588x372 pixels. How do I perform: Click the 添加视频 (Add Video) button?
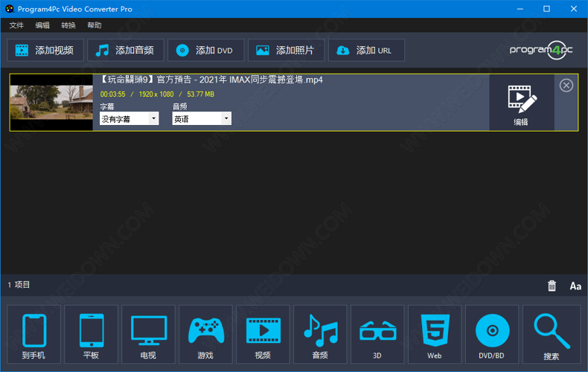[45, 51]
